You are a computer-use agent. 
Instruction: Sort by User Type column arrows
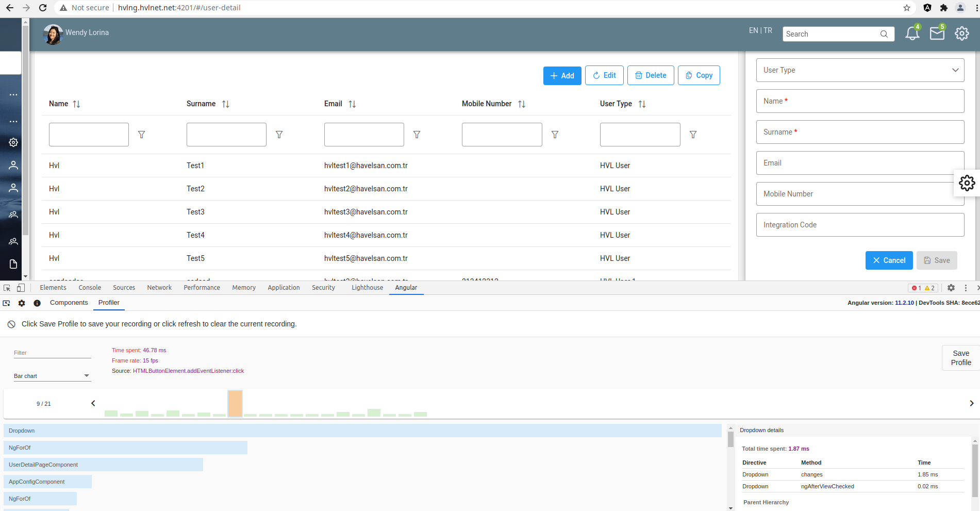[x=642, y=104]
